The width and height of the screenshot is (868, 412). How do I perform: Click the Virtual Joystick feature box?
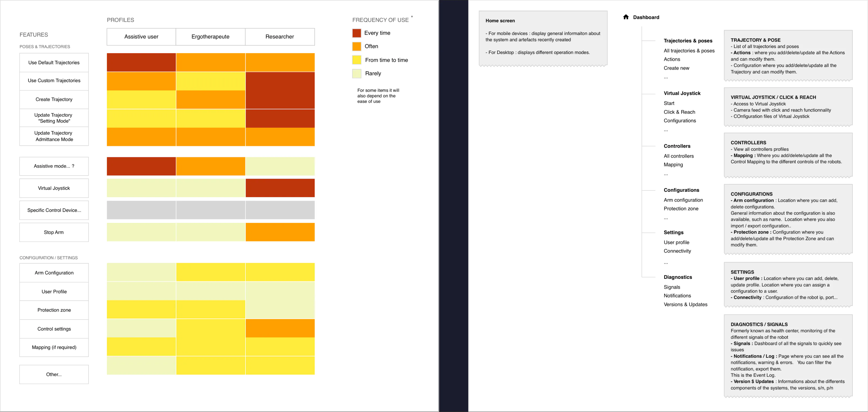coord(54,188)
